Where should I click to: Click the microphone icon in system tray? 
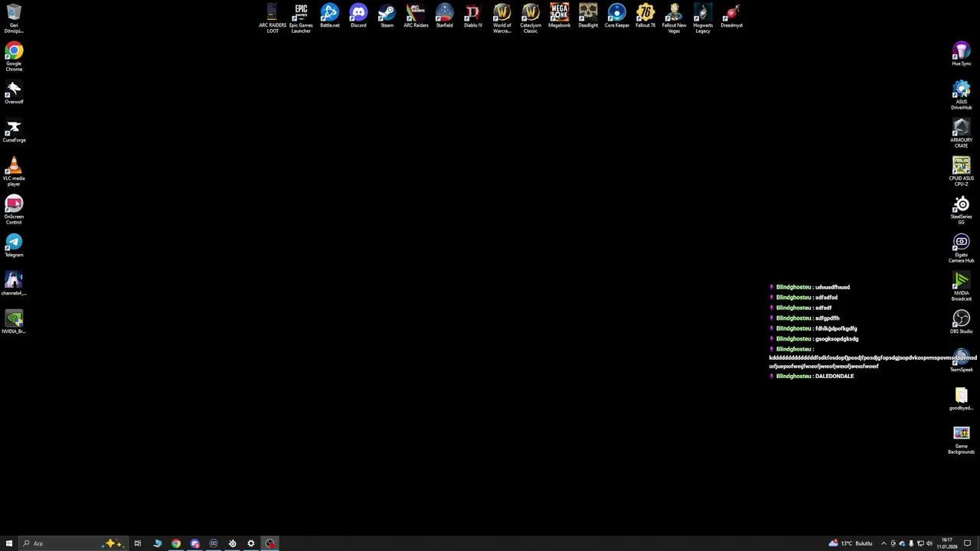click(x=911, y=543)
